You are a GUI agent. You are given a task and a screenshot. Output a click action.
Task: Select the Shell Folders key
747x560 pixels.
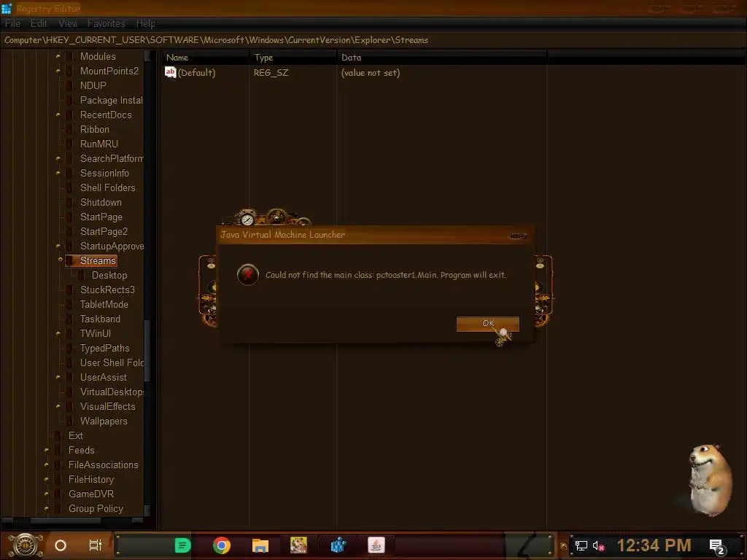pyautogui.click(x=108, y=187)
